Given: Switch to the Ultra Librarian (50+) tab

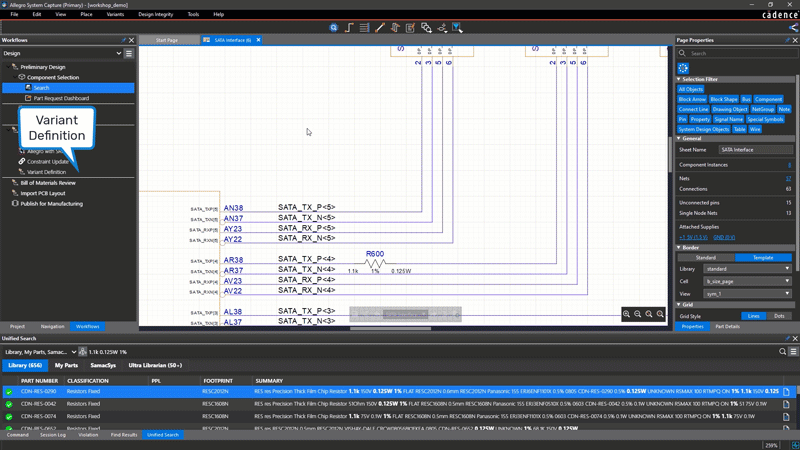Looking at the screenshot, I should (x=155, y=365).
